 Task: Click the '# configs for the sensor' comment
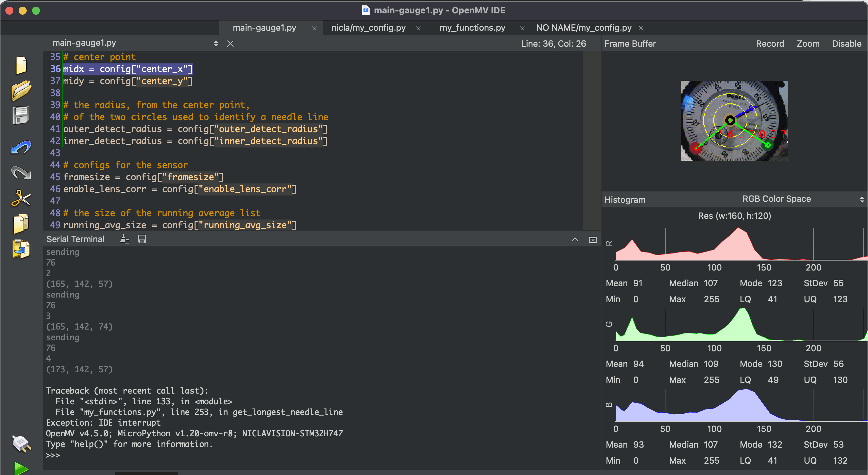pos(125,165)
